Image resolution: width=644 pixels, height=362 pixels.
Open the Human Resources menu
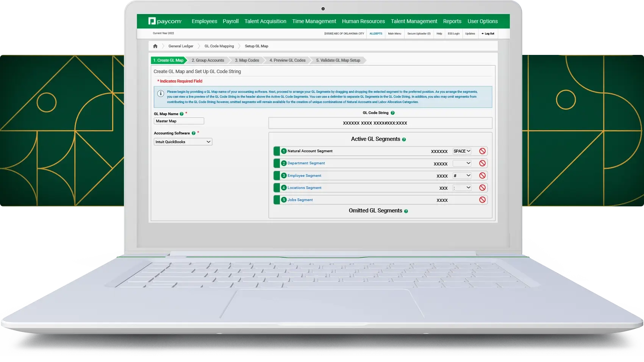tap(363, 21)
